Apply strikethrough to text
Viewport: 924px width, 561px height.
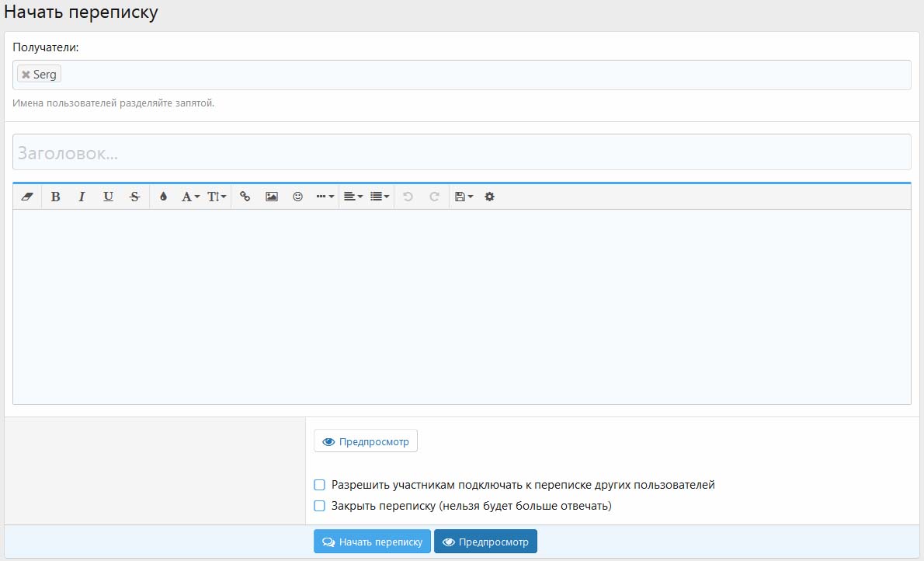pos(134,197)
